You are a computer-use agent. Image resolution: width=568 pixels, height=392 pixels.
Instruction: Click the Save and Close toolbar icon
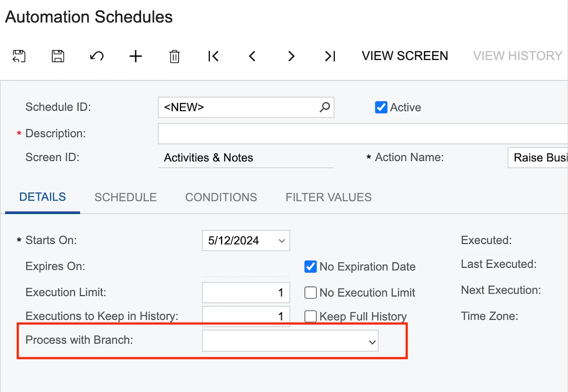pyautogui.click(x=19, y=56)
